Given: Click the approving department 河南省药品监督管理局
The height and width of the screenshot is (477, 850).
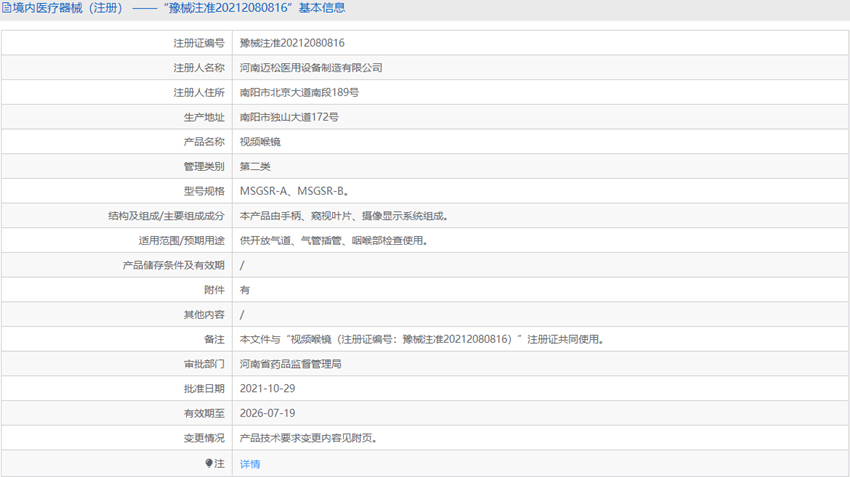Looking at the screenshot, I should point(291,364).
